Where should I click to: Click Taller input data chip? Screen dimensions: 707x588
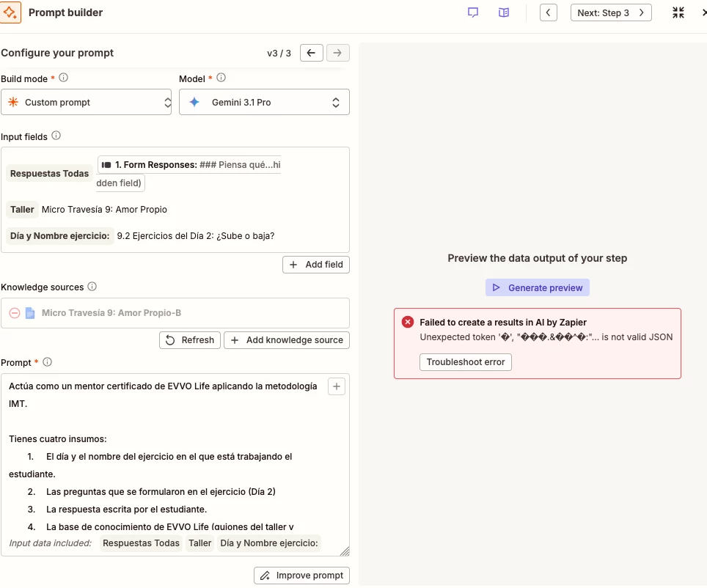coord(199,543)
